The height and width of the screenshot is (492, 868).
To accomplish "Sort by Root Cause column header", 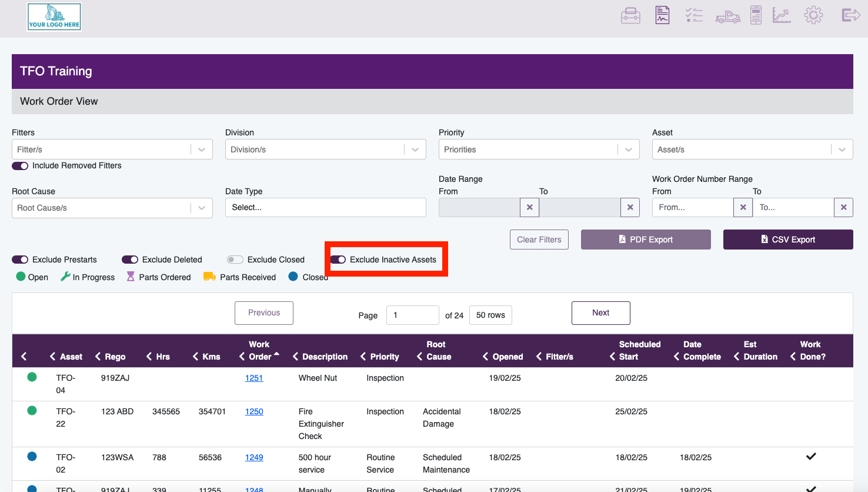I will click(438, 351).
